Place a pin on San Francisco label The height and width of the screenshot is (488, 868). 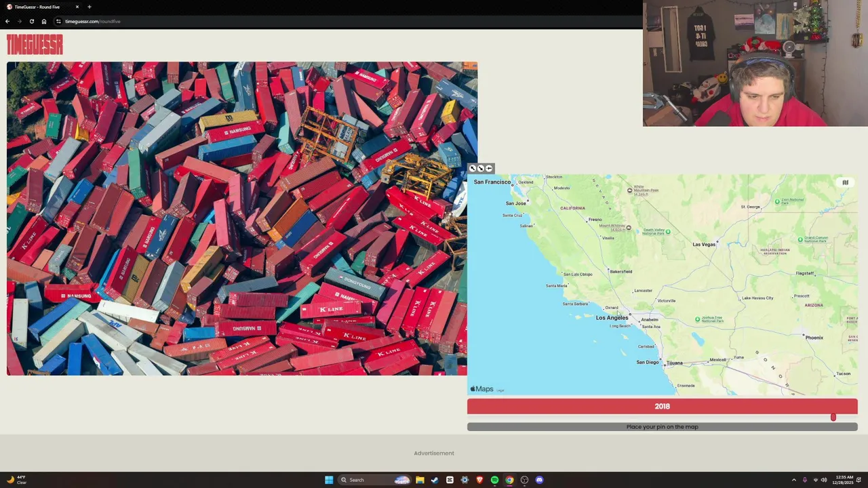pyautogui.click(x=492, y=182)
